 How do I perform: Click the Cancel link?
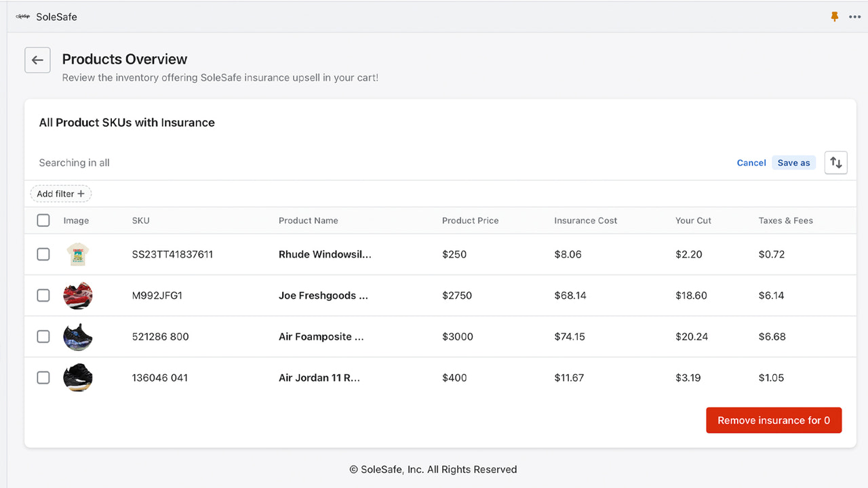[x=751, y=163]
